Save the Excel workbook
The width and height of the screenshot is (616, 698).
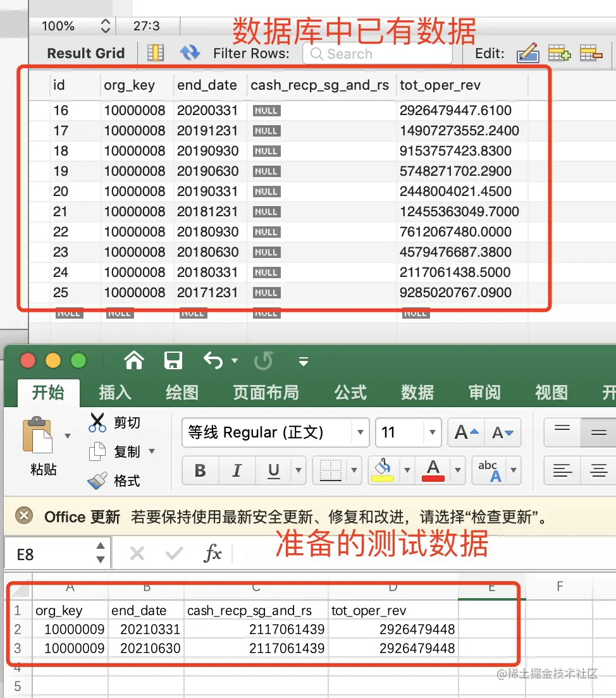pos(173,360)
